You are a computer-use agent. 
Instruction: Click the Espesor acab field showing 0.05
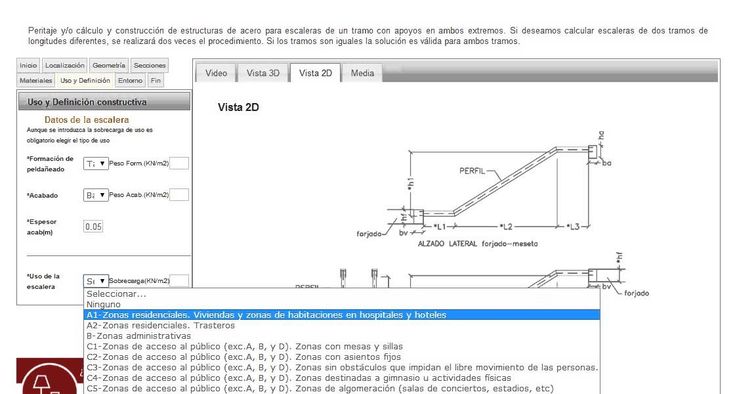(x=93, y=227)
